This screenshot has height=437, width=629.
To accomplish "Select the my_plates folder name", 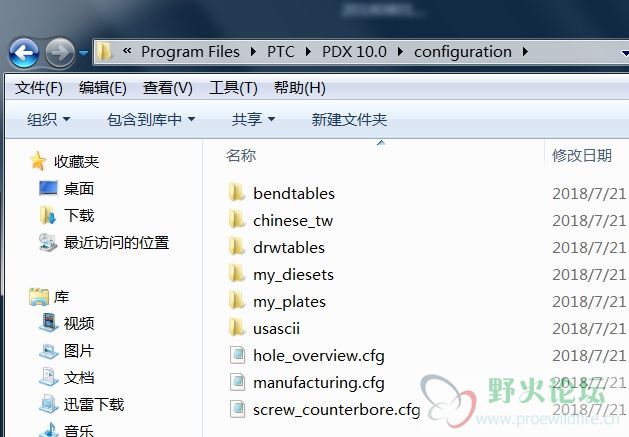I will pos(290,302).
